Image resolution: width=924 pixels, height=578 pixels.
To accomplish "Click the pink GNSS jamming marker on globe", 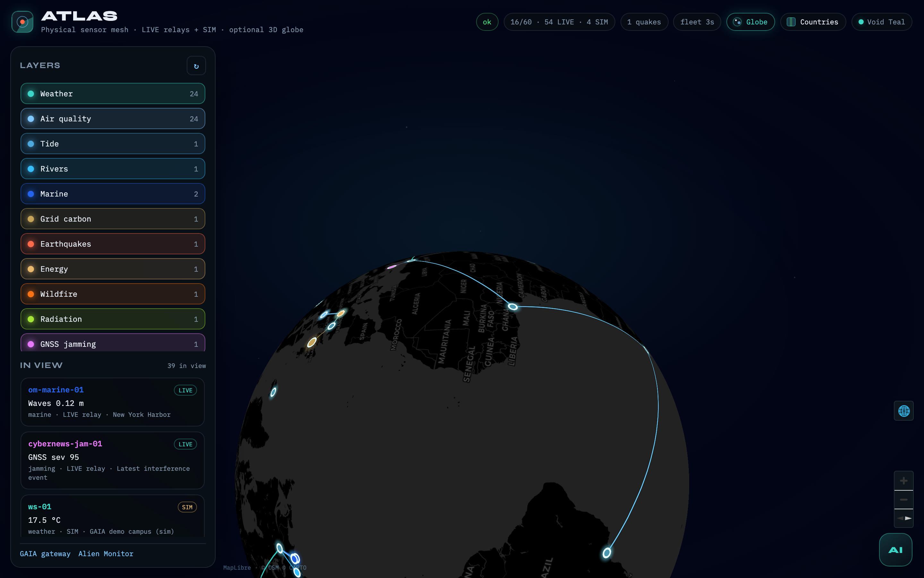I will [392, 267].
